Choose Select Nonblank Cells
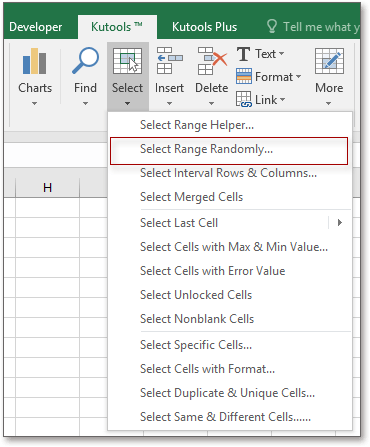The image size is (370, 447). point(230,319)
